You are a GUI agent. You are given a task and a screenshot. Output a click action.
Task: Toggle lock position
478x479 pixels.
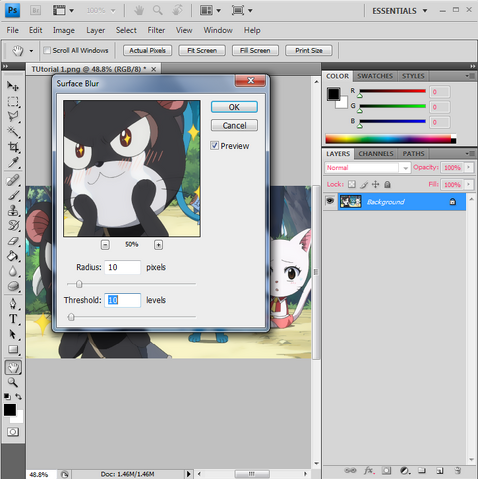tap(375, 184)
